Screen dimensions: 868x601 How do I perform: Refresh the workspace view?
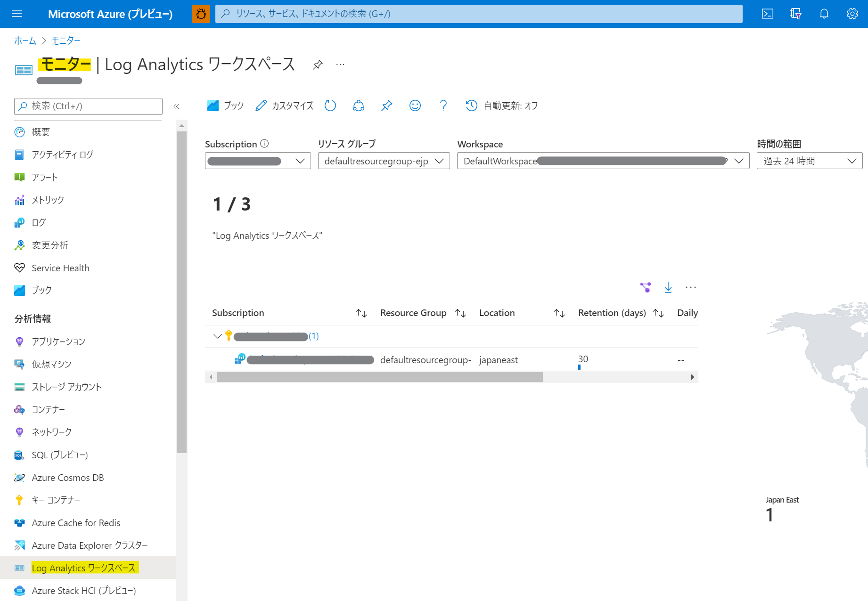pos(330,106)
